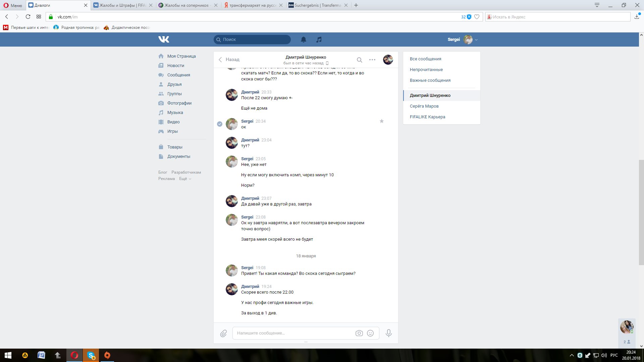This screenshot has height=362, width=644.
Task: Open Word from taskbar
Action: 41,355
